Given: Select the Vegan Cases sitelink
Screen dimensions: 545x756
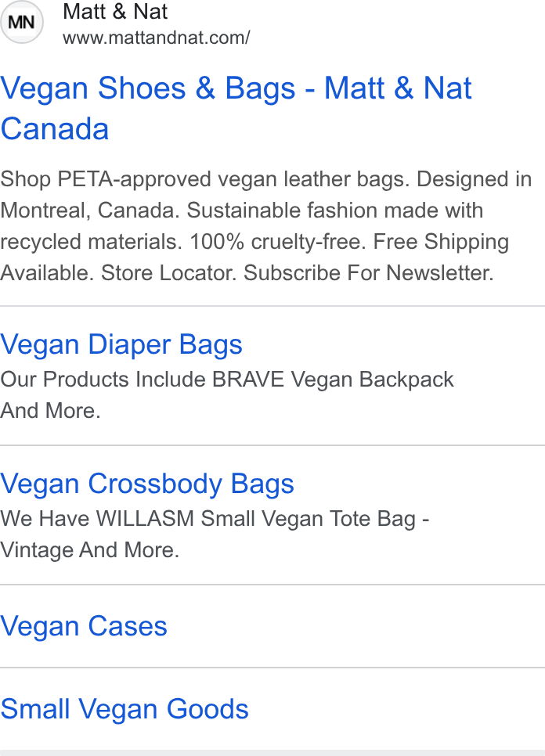Looking at the screenshot, I should pos(84,626).
